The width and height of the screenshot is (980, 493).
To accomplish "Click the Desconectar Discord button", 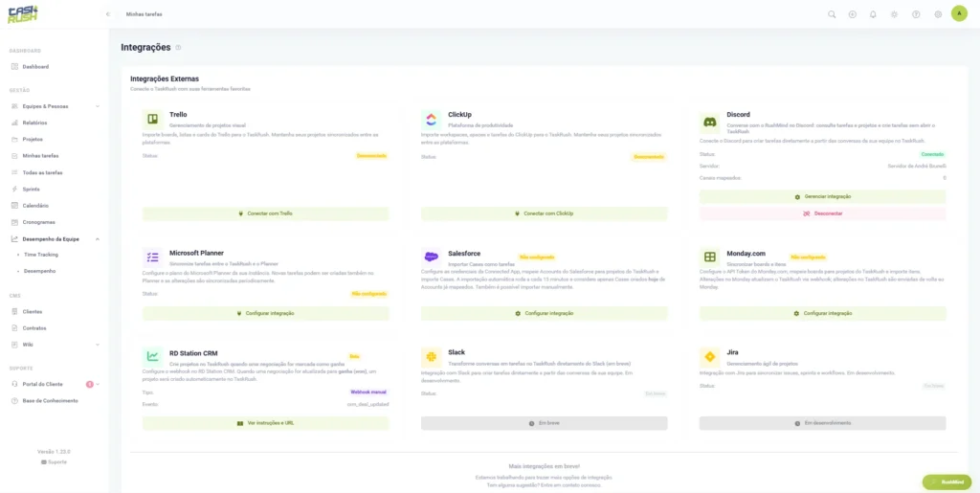I will (822, 213).
